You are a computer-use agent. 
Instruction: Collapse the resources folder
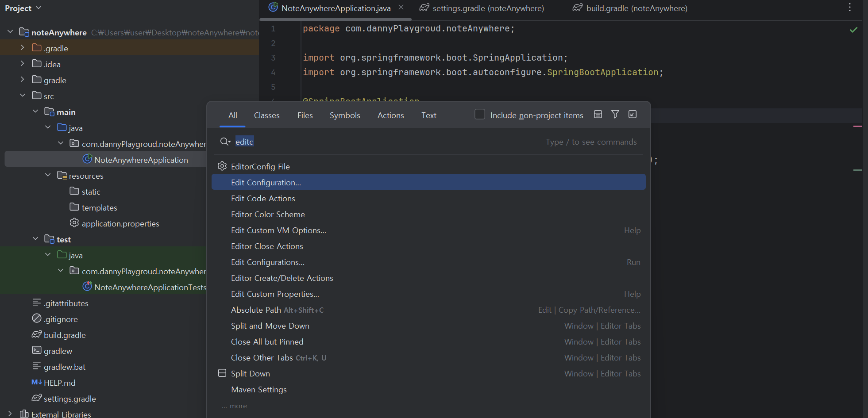click(48, 175)
